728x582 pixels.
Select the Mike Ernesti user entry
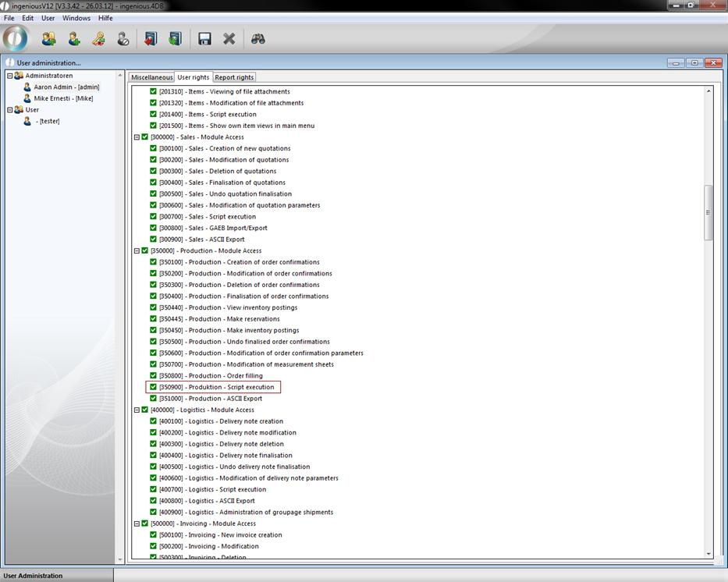click(x=62, y=98)
